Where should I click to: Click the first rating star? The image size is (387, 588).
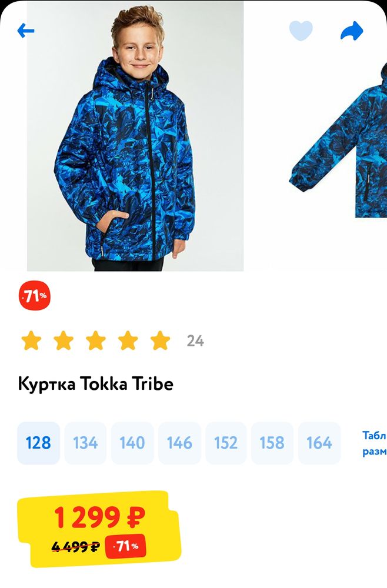31,340
